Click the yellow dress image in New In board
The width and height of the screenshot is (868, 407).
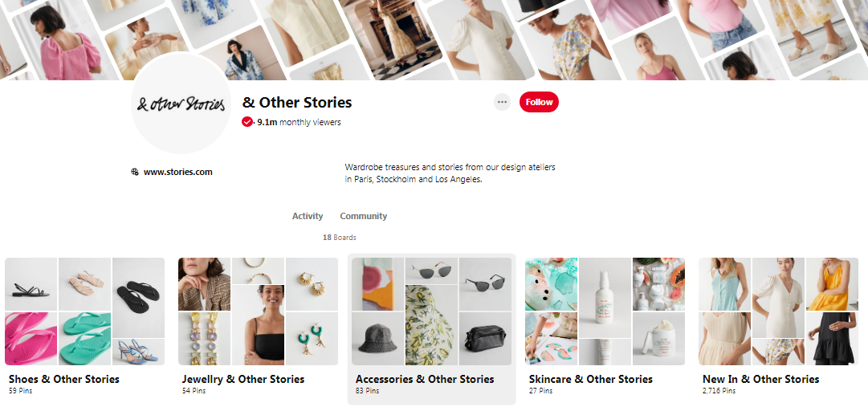832,283
